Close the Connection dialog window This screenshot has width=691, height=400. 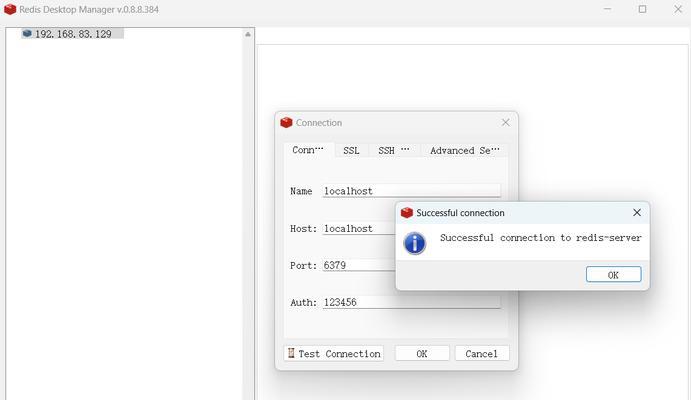(505, 122)
